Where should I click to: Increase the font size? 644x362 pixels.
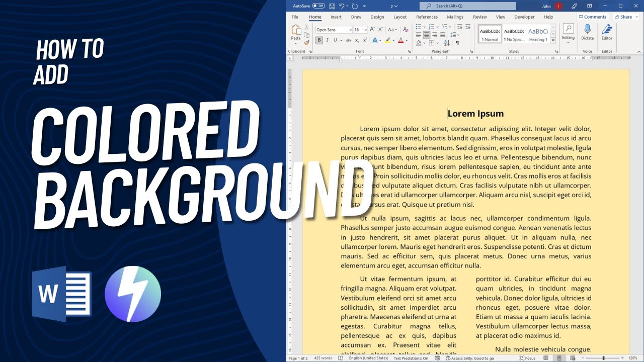click(372, 30)
